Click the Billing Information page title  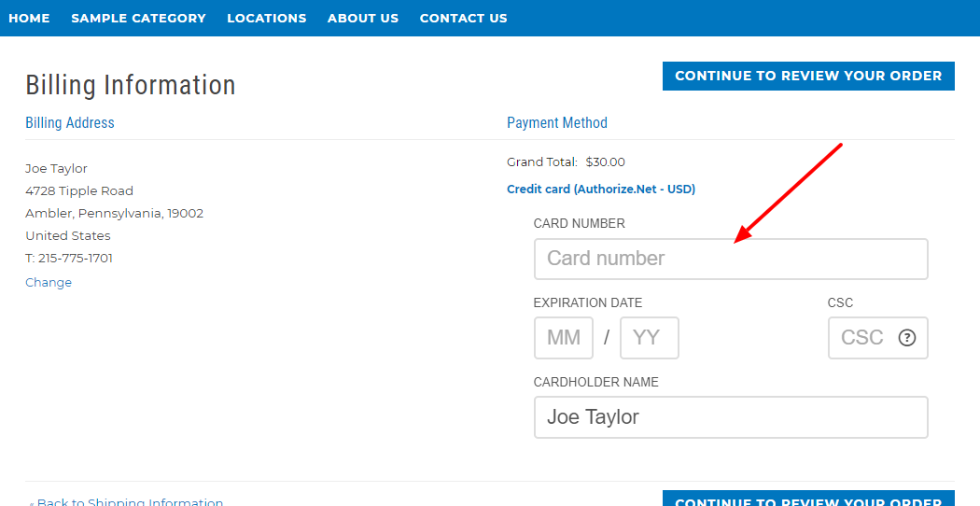pyautogui.click(x=131, y=85)
